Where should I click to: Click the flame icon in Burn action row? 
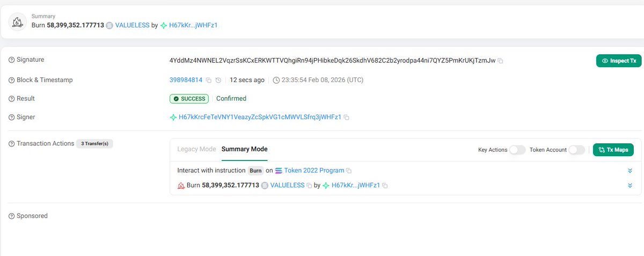181,185
